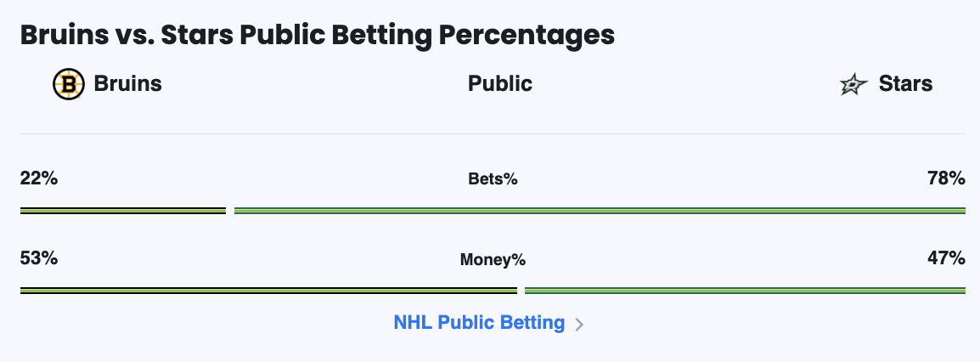
Task: Open the NHL Public Betting link
Action: click(x=479, y=323)
